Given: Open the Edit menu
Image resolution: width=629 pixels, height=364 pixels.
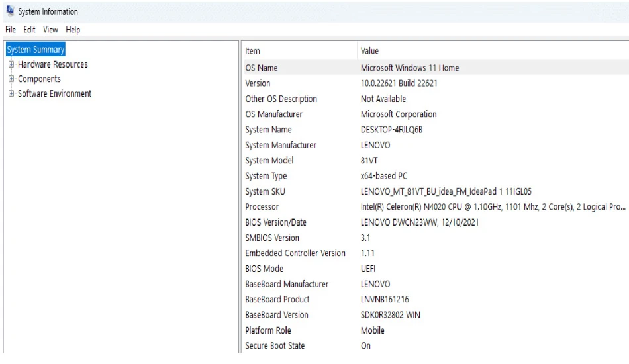Looking at the screenshot, I should [29, 30].
